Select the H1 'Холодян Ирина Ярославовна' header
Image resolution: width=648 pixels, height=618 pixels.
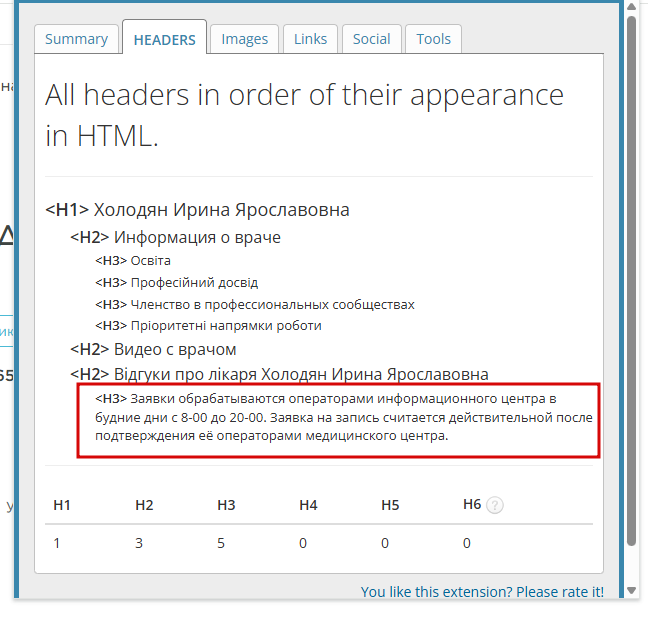click(198, 210)
